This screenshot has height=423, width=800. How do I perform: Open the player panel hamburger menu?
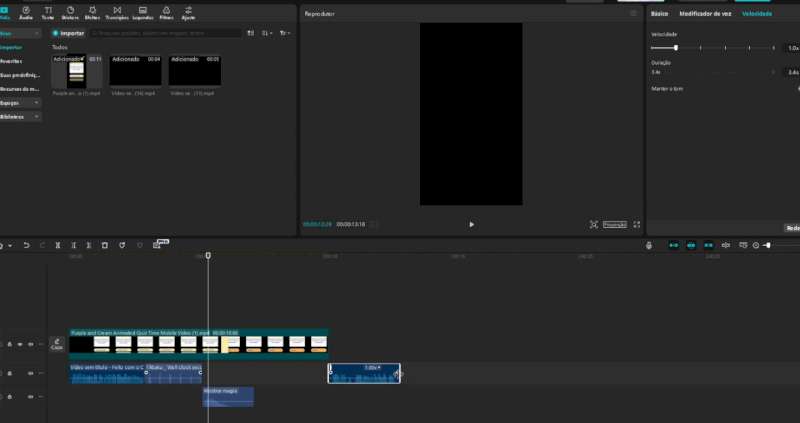[x=633, y=14]
